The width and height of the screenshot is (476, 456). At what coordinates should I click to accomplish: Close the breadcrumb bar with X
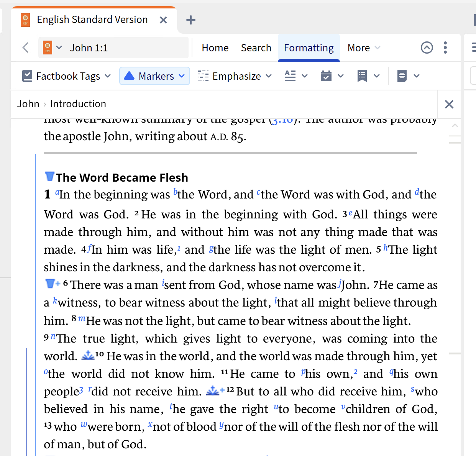click(449, 104)
